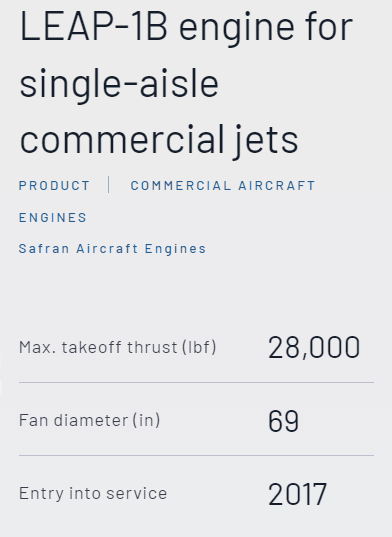Screen dimensions: 392x537
Task: Select the Entry into service label
Action: (93, 494)
